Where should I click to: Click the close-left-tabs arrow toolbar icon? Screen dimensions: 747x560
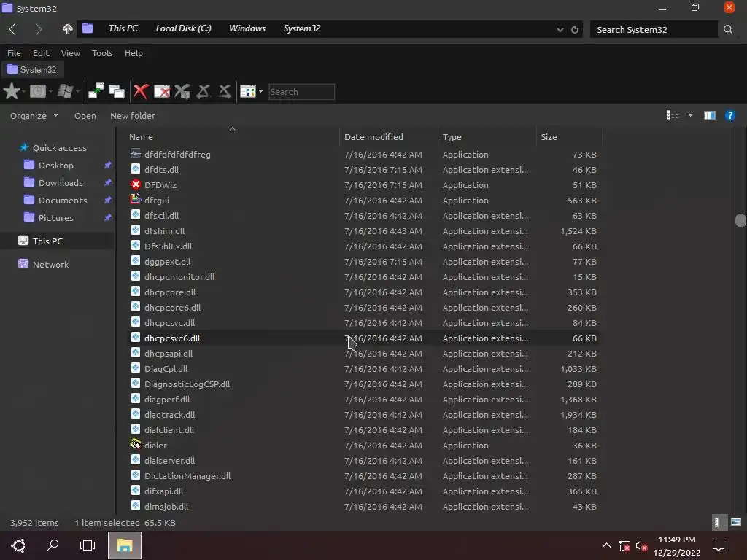[204, 91]
